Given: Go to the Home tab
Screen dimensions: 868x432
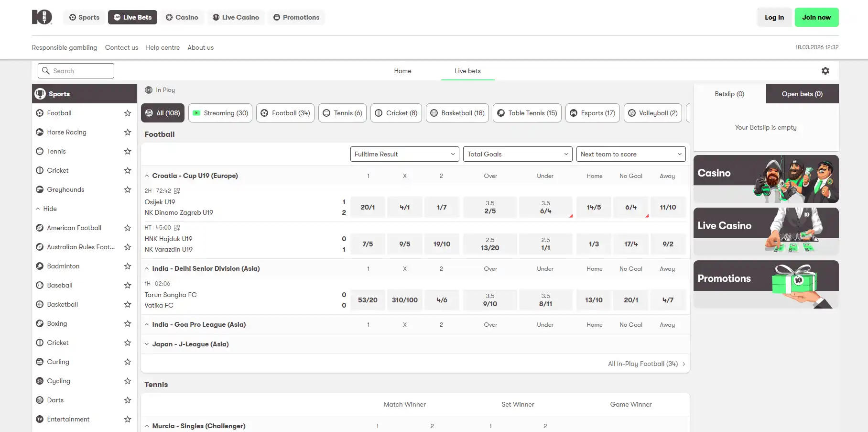Looking at the screenshot, I should pyautogui.click(x=402, y=71).
